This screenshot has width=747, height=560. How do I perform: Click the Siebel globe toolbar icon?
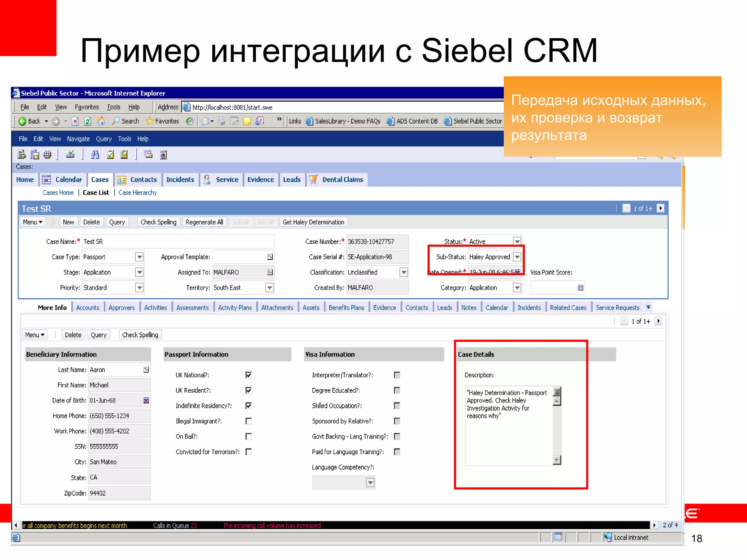click(47, 155)
